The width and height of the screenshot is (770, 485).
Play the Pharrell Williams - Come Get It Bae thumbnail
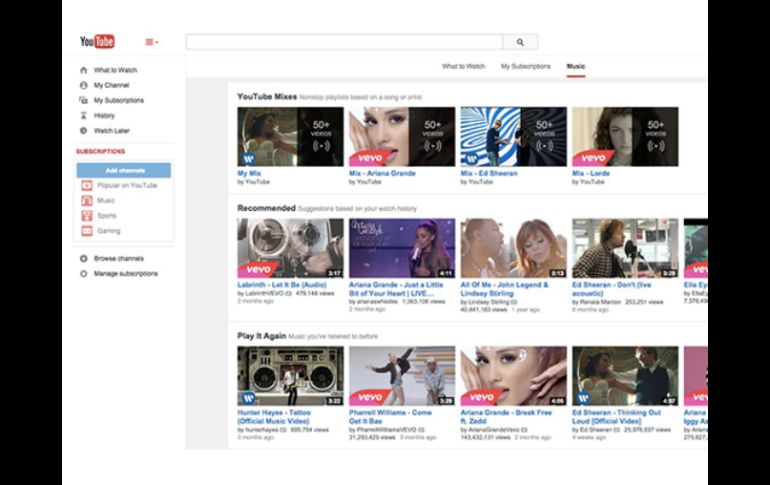[402, 376]
